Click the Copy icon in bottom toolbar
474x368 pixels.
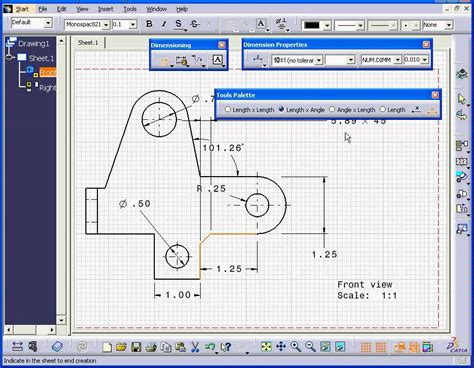(166, 347)
